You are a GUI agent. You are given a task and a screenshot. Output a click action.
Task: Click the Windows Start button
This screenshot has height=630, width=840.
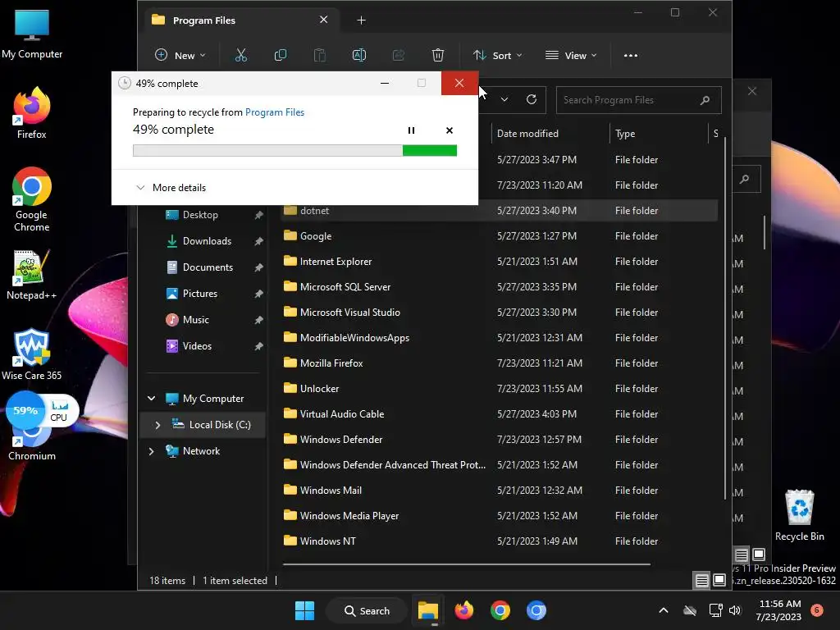click(305, 610)
